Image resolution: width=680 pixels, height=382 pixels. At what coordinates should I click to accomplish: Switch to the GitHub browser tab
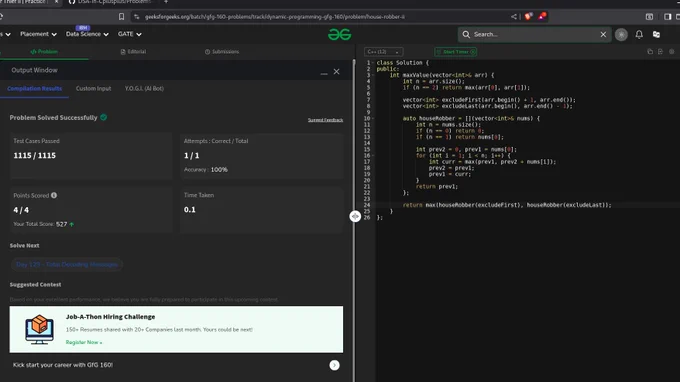(111, 2)
